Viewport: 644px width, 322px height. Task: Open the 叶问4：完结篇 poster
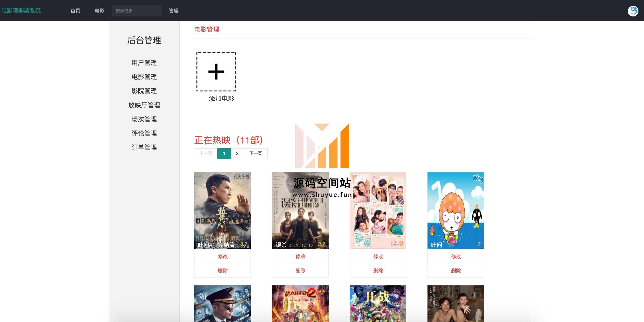tap(222, 211)
